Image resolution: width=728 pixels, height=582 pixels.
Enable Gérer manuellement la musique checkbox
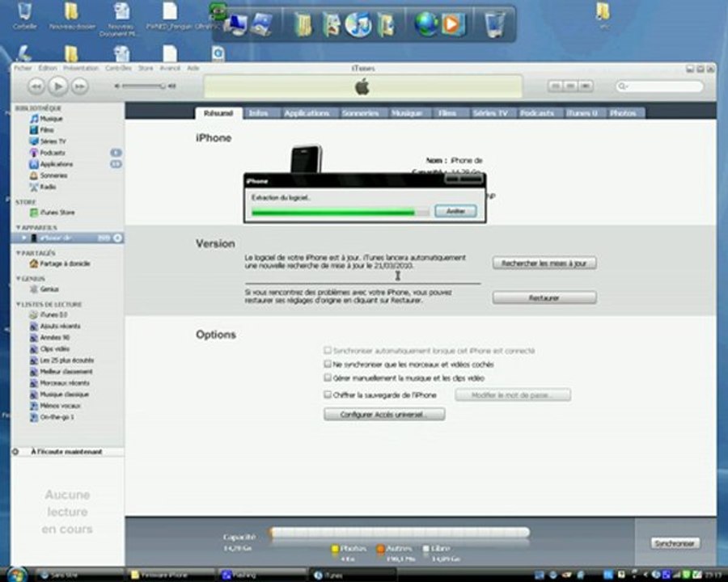328,377
